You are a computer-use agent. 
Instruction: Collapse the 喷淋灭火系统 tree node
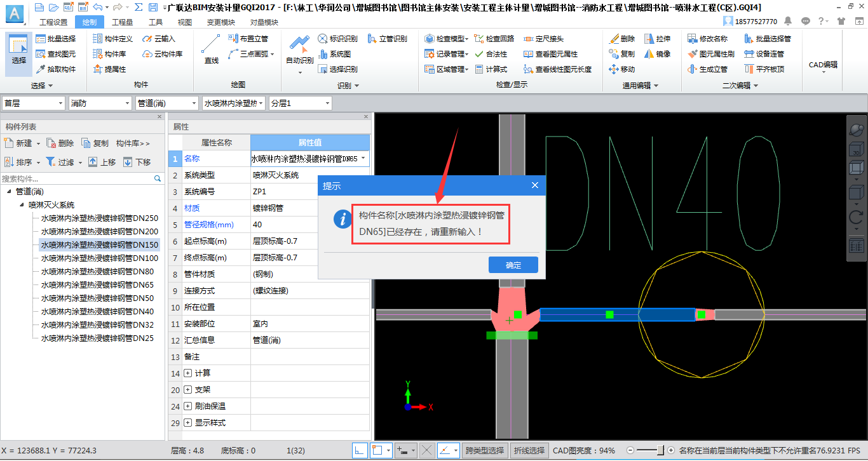[x=22, y=205]
